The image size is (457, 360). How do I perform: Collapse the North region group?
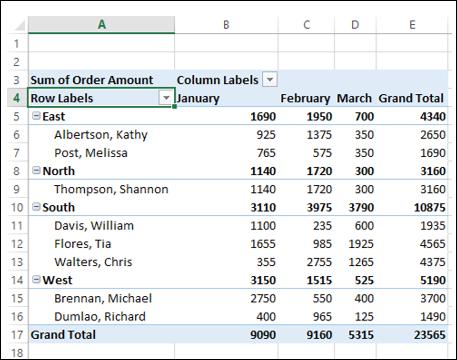pyautogui.click(x=36, y=170)
